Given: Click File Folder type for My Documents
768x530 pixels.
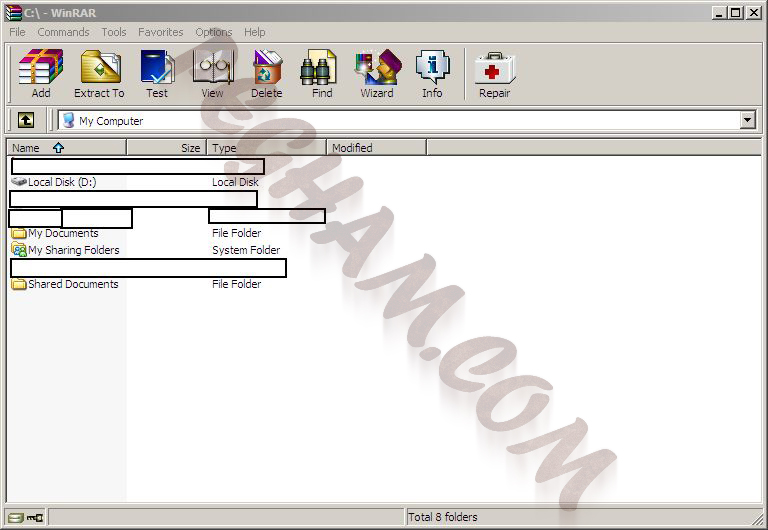Looking at the screenshot, I should point(237,233).
